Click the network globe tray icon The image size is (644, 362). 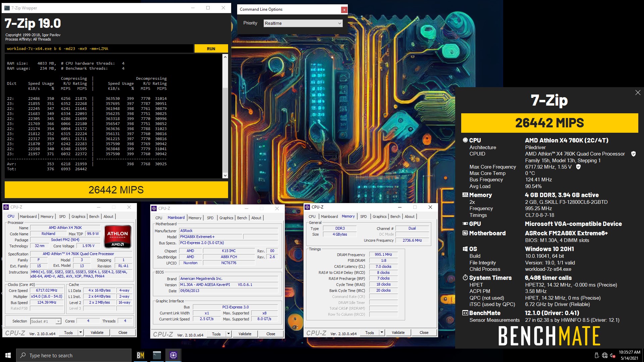[x=604, y=355]
